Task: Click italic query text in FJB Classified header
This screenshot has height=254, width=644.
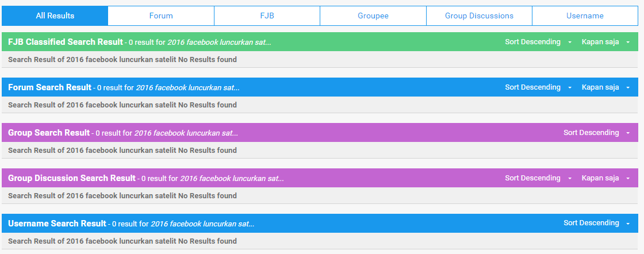Action: (x=219, y=43)
